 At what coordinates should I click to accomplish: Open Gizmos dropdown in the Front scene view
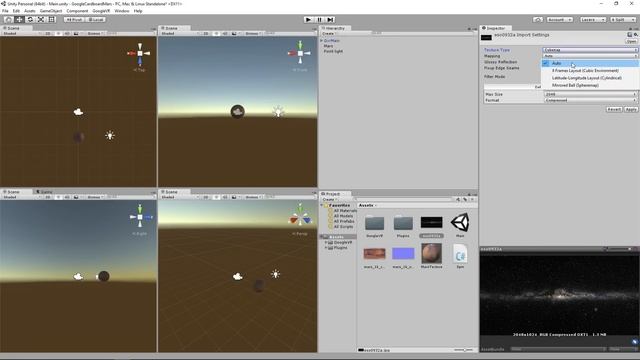[253, 33]
